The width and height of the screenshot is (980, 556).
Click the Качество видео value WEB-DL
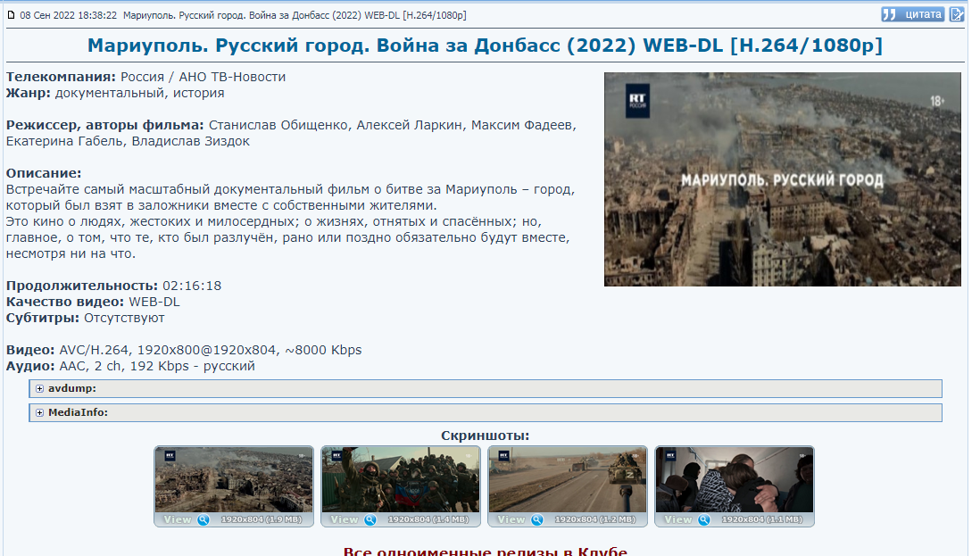click(154, 302)
